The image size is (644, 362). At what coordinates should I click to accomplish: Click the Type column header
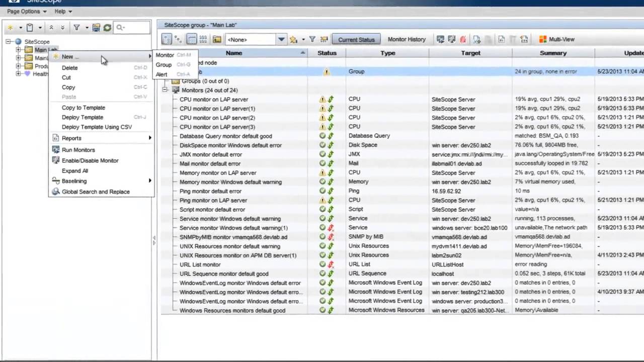click(387, 53)
